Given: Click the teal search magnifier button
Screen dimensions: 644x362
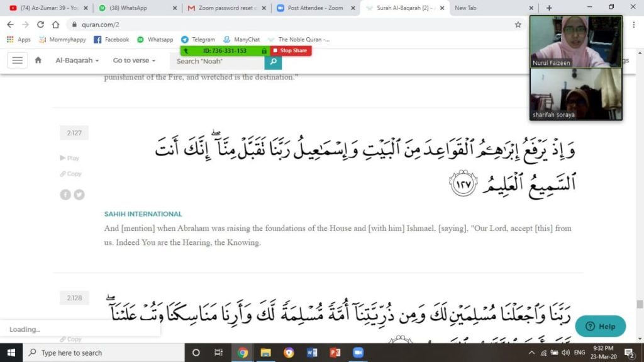Looking at the screenshot, I should coord(273,61).
